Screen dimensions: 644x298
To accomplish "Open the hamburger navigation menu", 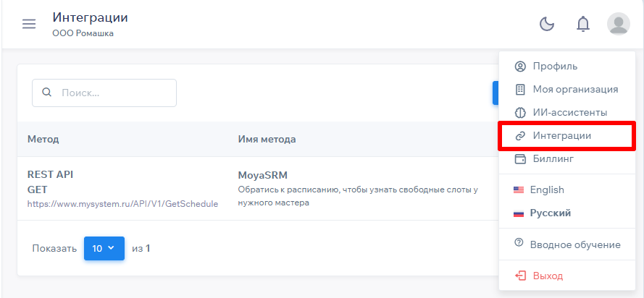I will pos(29,24).
